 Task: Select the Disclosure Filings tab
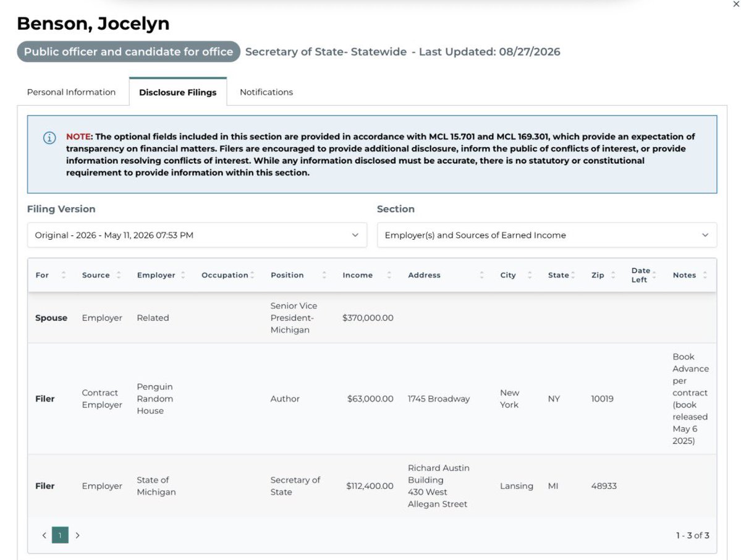pos(178,92)
